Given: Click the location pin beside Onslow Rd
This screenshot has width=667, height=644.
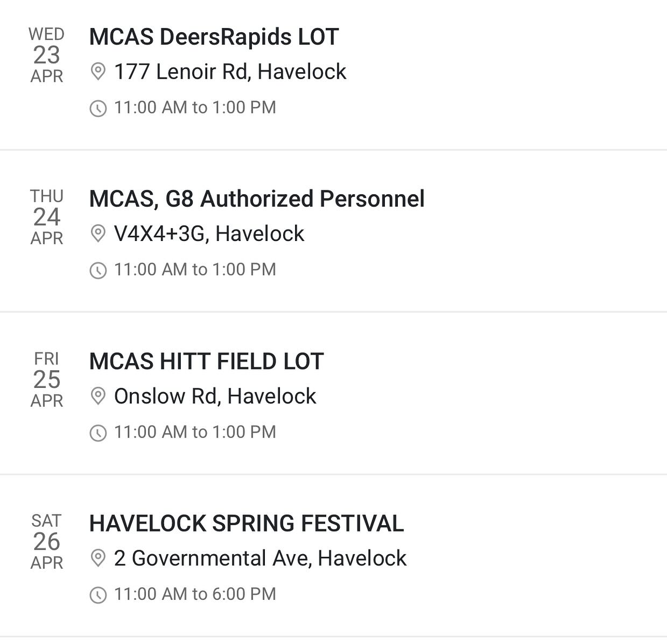Looking at the screenshot, I should coord(97,397).
